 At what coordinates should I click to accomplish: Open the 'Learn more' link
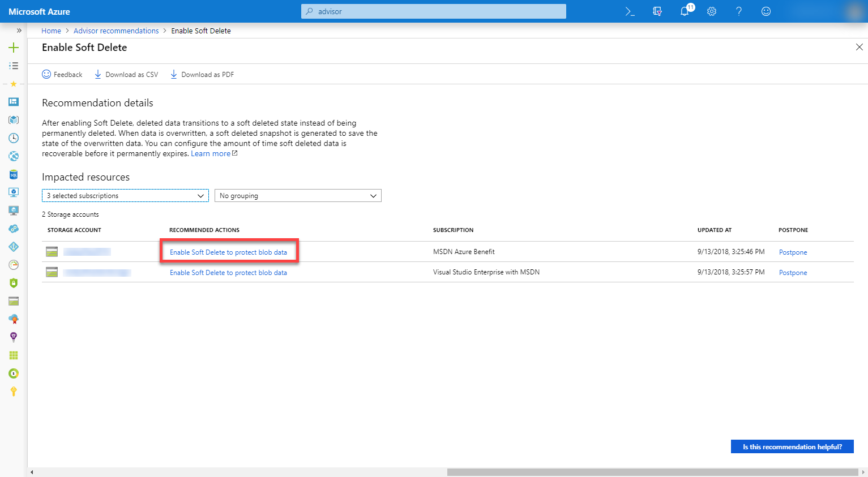pos(214,154)
